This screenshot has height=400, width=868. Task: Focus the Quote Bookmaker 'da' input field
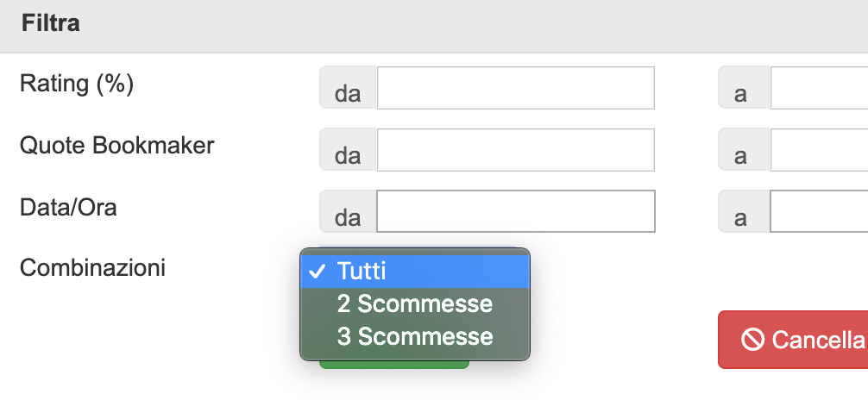point(516,150)
